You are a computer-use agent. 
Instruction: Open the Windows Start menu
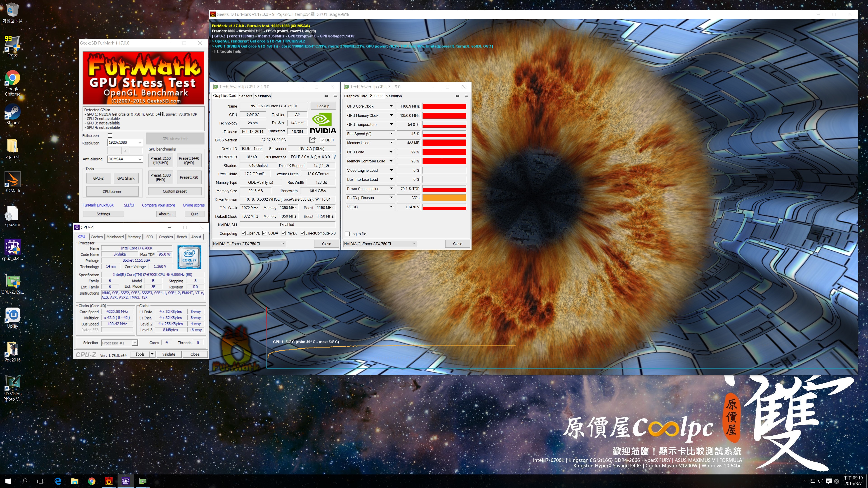click(x=8, y=481)
